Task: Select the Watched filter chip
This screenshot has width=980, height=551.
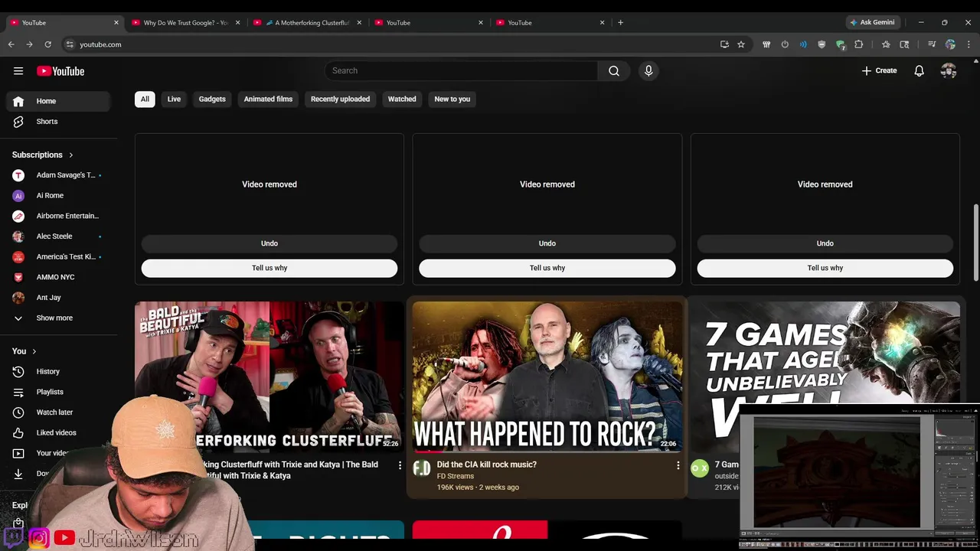Action: tap(402, 99)
